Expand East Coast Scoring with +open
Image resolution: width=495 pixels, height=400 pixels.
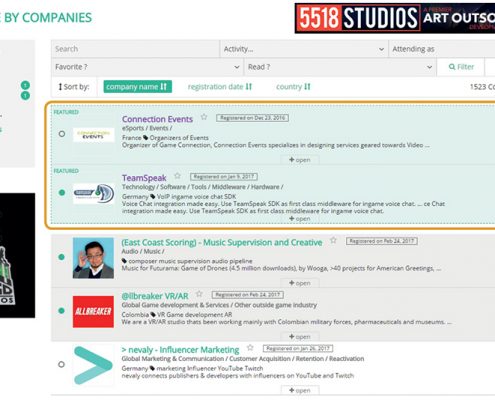tap(300, 283)
